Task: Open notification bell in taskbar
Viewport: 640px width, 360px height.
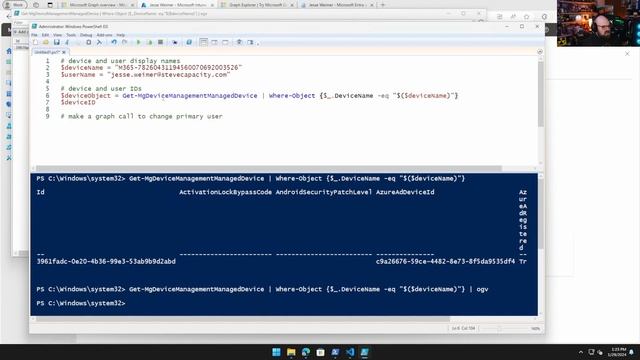Action: 632,352
